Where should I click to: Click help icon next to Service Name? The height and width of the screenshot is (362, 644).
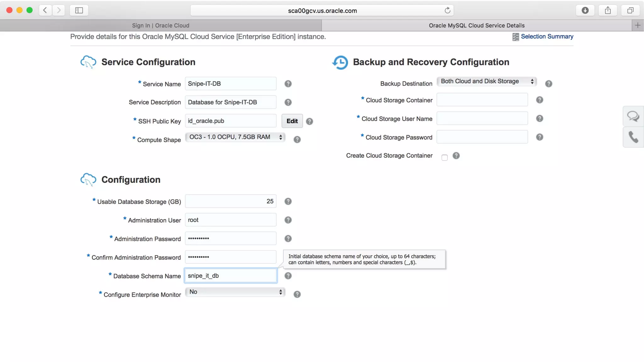point(288,84)
